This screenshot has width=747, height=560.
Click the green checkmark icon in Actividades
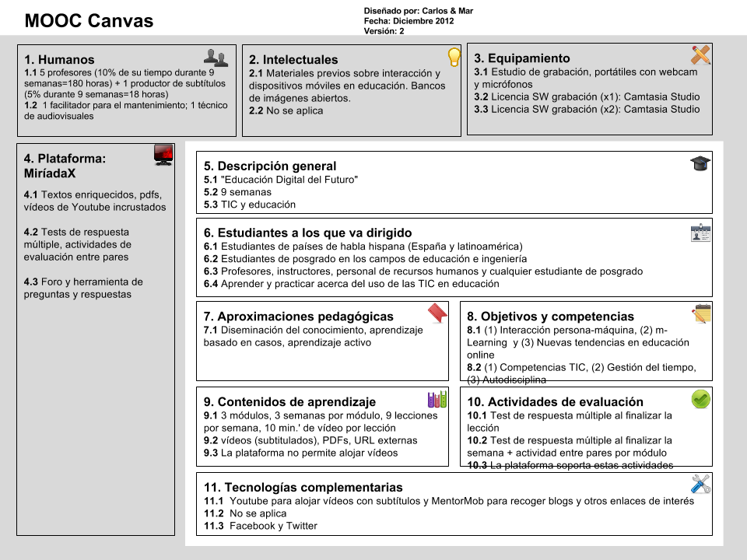coord(701,399)
